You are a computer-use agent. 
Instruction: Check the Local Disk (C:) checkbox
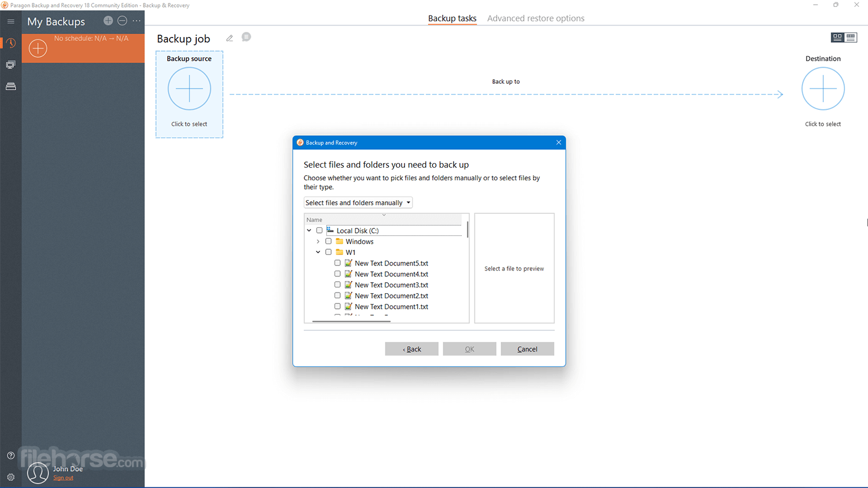[x=319, y=230]
